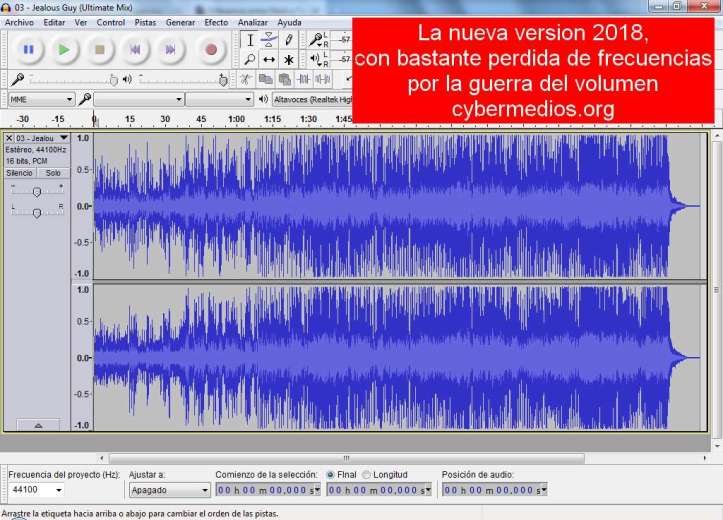This screenshot has height=520, width=723.
Task: Expand the Ajustar a Apagado dropdown
Action: 169,490
